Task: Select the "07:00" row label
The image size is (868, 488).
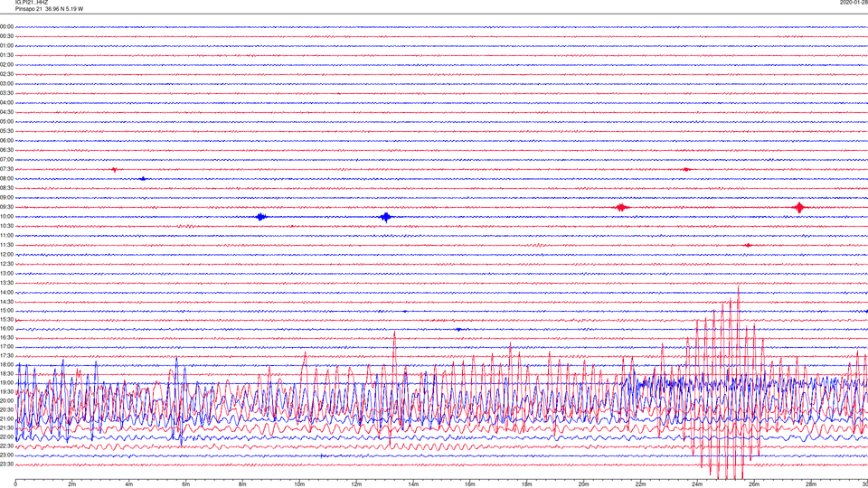Action: point(6,160)
